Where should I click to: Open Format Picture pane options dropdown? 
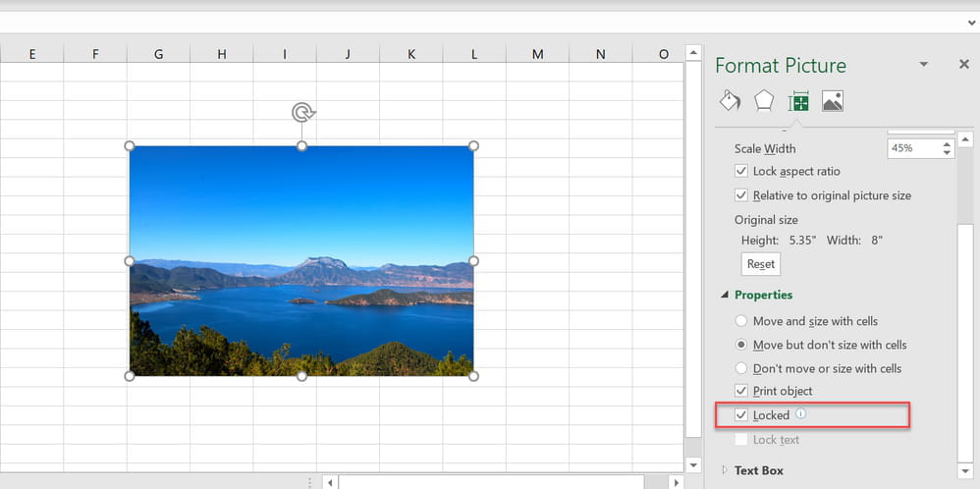(x=923, y=65)
